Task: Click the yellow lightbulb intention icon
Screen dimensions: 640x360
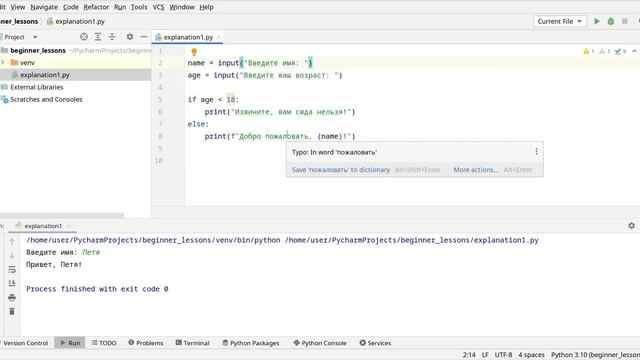Action: tap(194, 52)
